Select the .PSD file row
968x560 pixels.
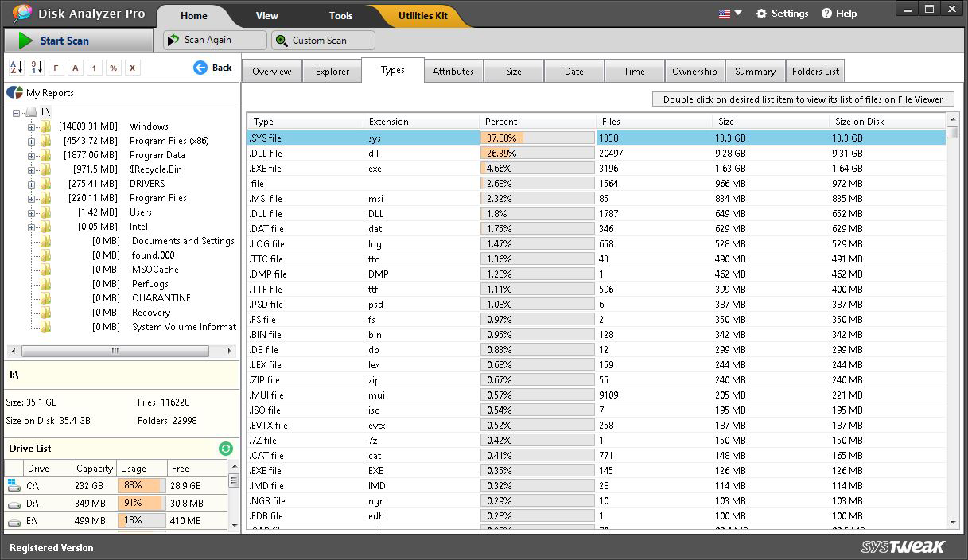pyautogui.click(x=597, y=304)
